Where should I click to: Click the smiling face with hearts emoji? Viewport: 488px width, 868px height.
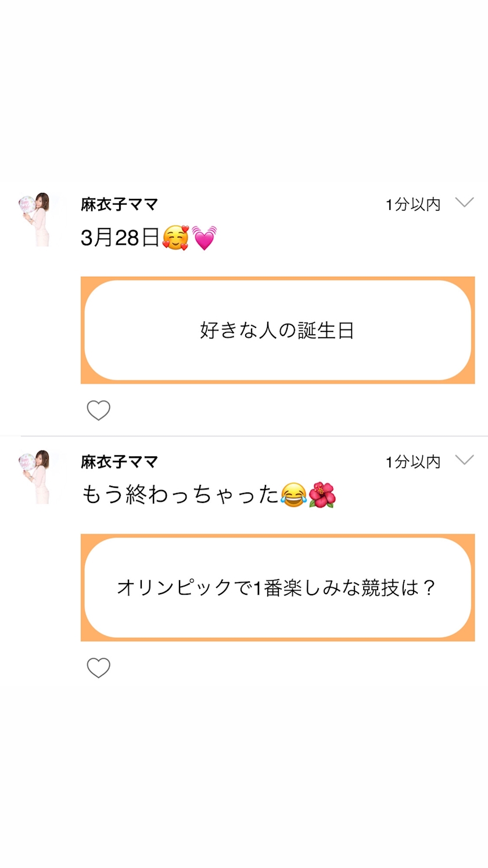[175, 238]
